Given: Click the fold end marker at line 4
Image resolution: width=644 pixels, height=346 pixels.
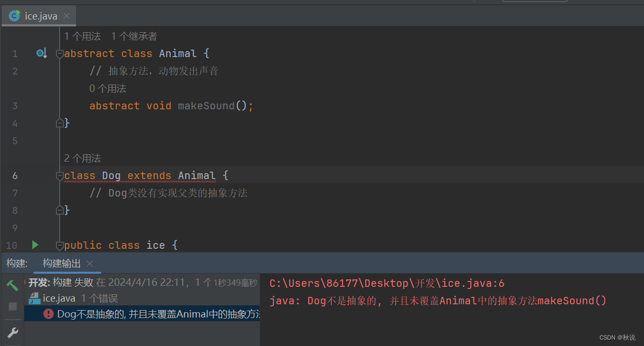Looking at the screenshot, I should click(x=60, y=123).
